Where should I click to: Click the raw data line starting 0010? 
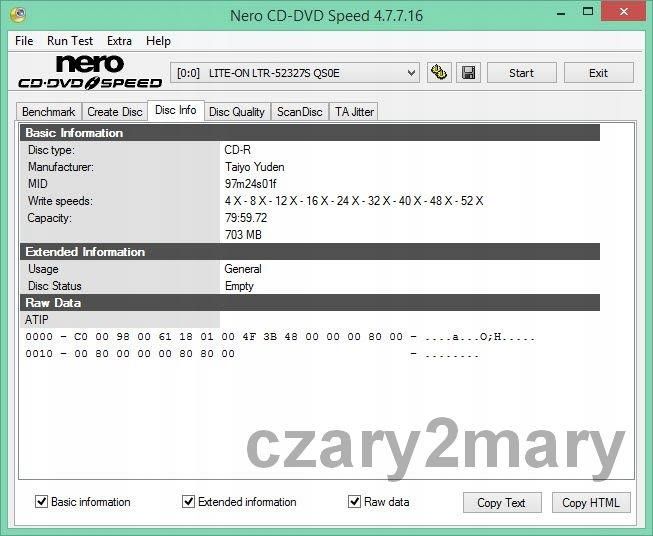[252, 354]
